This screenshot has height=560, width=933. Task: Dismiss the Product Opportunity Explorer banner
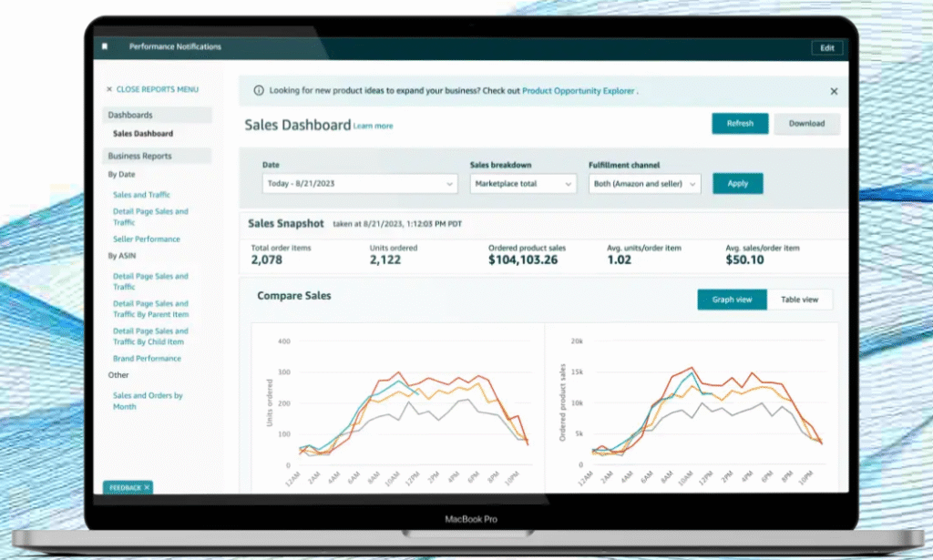tap(834, 91)
